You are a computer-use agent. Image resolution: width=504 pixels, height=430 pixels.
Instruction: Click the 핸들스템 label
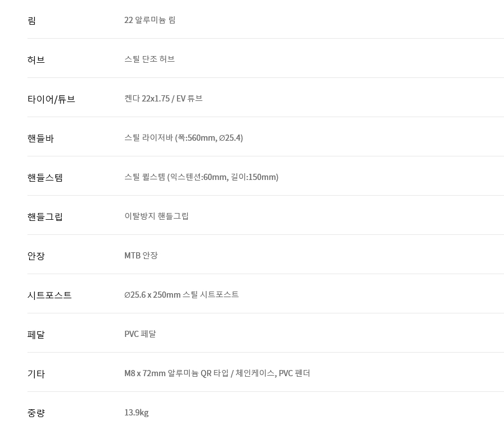[x=45, y=178]
